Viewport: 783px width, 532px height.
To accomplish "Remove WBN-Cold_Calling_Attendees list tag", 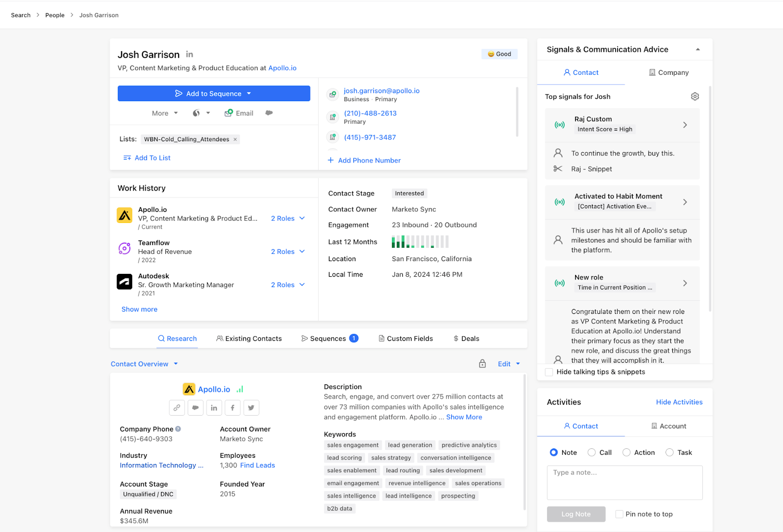I will pyautogui.click(x=235, y=139).
